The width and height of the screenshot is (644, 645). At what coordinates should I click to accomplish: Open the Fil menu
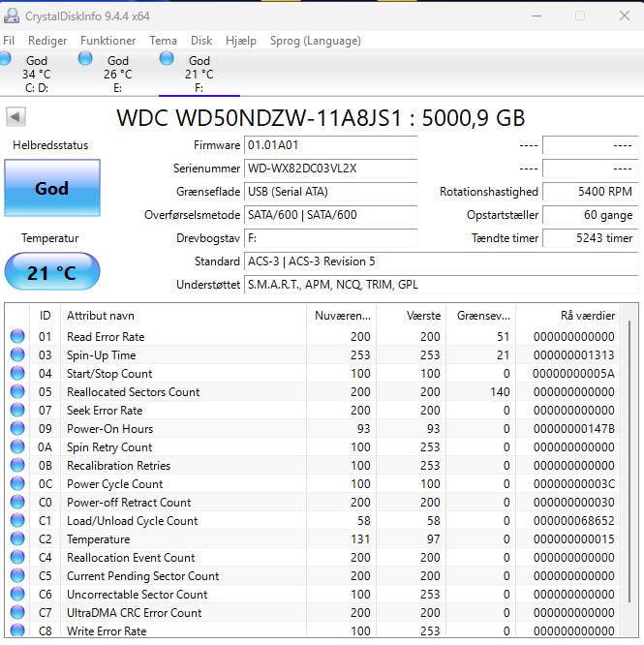9,41
